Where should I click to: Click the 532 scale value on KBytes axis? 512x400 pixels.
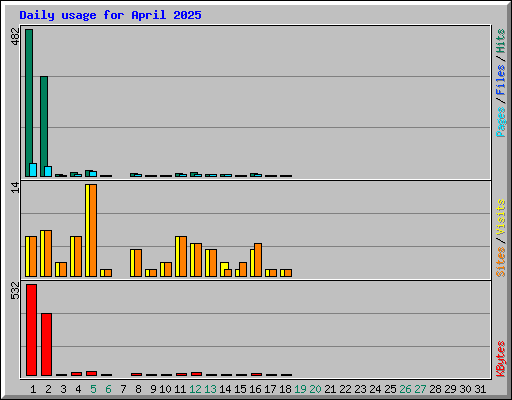point(15,291)
